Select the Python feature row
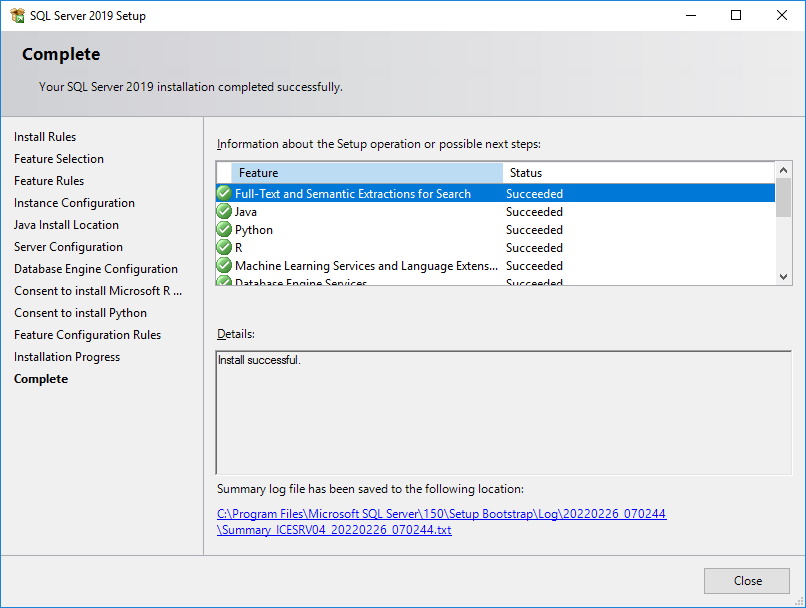 [x=496, y=229]
